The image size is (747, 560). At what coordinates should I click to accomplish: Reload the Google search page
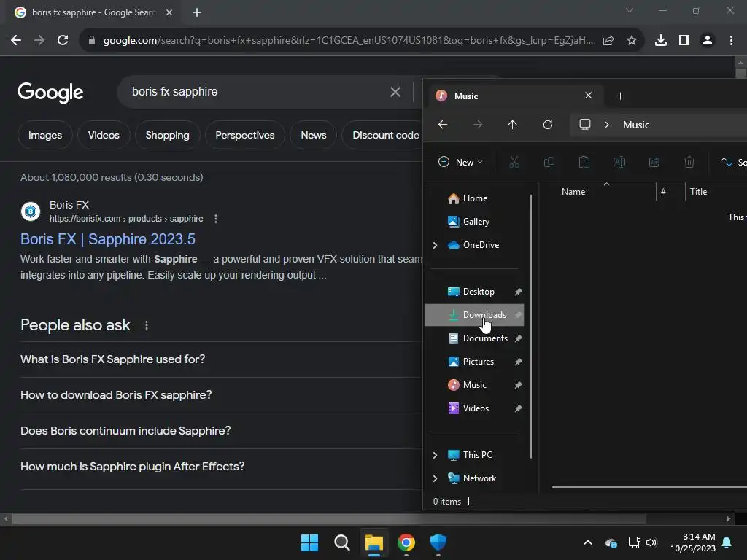pos(63,41)
